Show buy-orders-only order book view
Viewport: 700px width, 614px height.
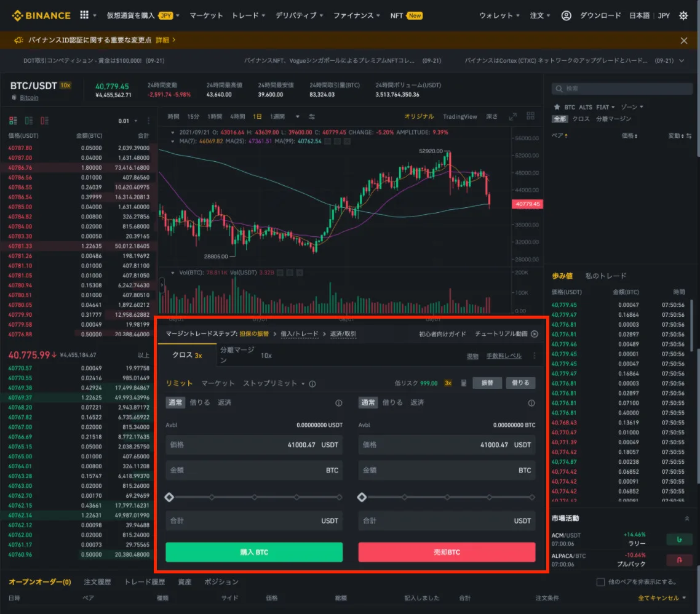tap(29, 121)
